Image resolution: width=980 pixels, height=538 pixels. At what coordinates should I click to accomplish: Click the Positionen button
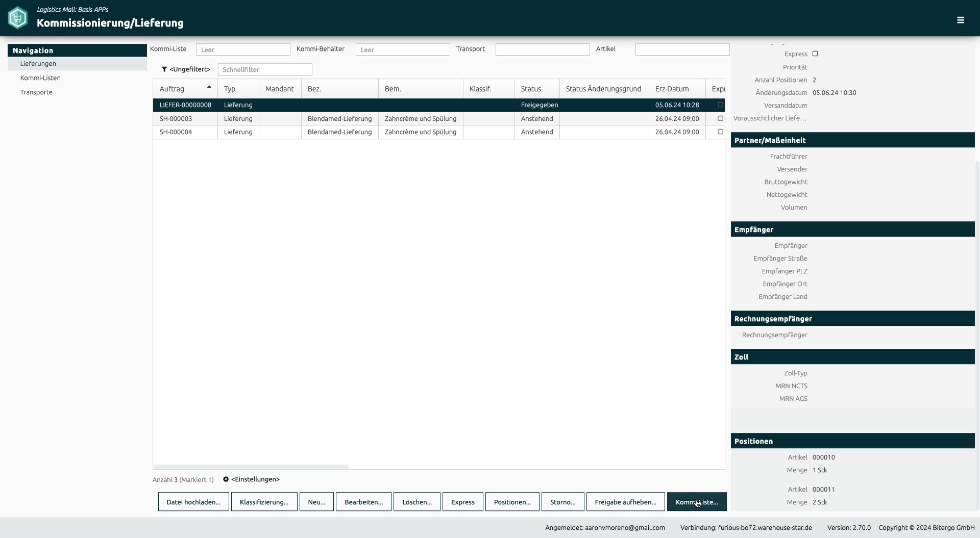[x=512, y=502]
